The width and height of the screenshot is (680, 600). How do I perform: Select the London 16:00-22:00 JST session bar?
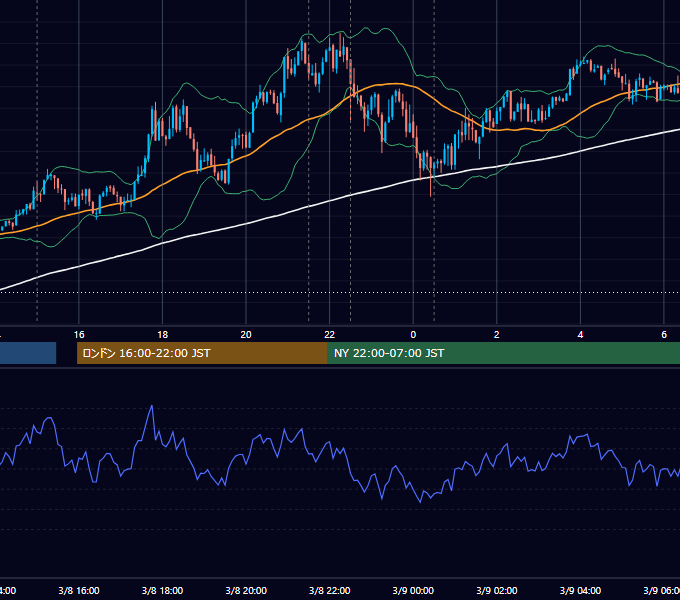pyautogui.click(x=202, y=353)
